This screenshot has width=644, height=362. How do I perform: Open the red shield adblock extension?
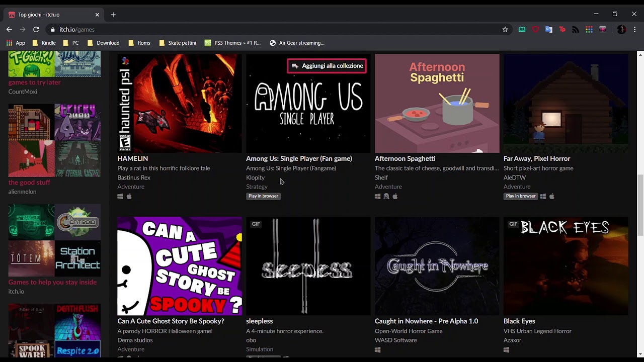point(535,30)
